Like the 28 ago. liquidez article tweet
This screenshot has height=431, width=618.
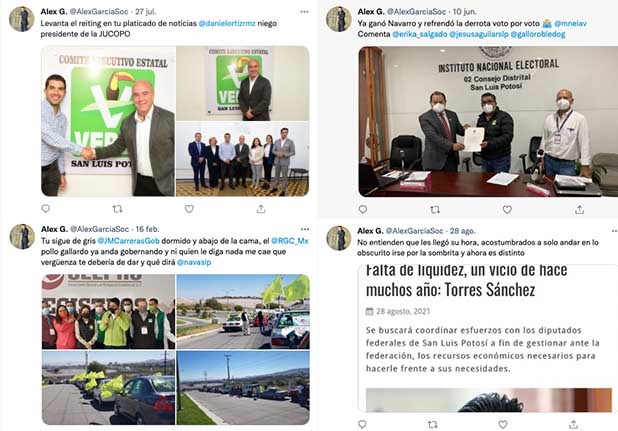(503, 424)
